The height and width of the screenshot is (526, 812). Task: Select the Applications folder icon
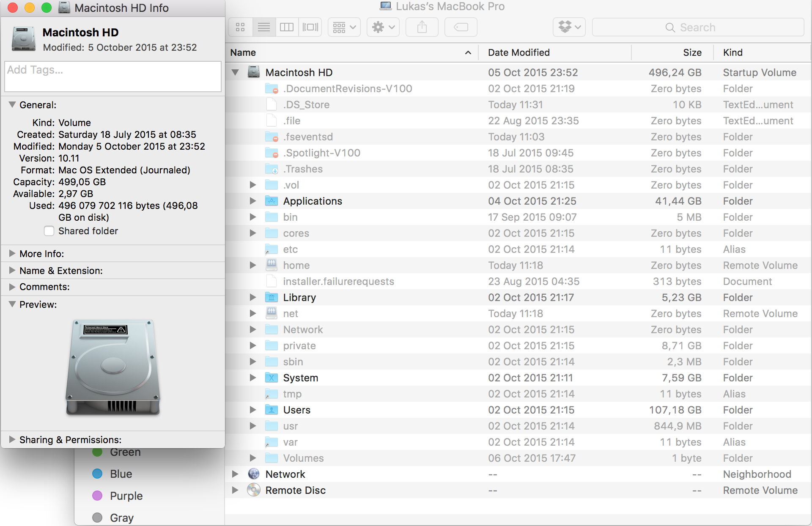[272, 201]
